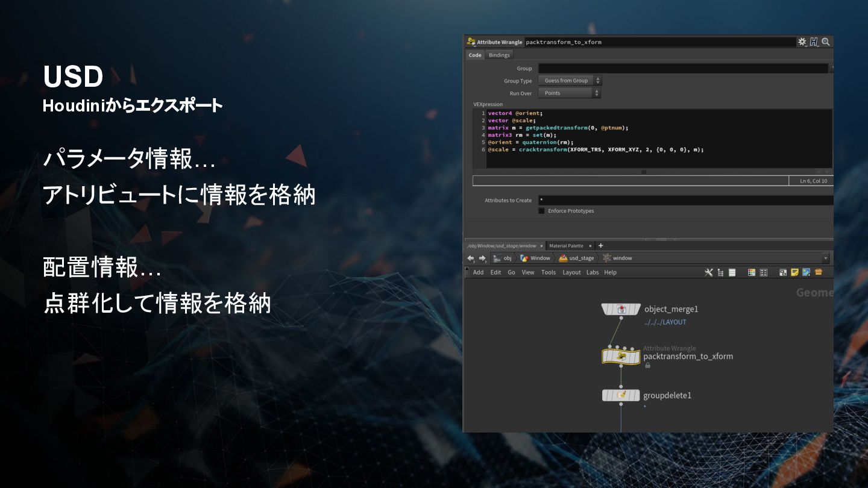This screenshot has height=488, width=868.
Task: Click the VEX editor resize grip handle
Action: click(x=644, y=172)
